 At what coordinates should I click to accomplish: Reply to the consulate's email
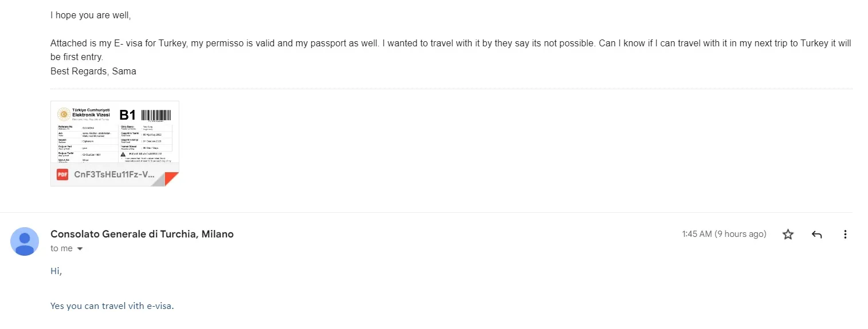click(x=817, y=235)
